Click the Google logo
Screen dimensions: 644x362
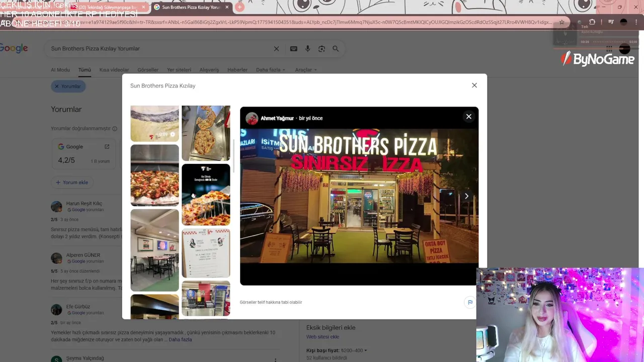(14, 48)
